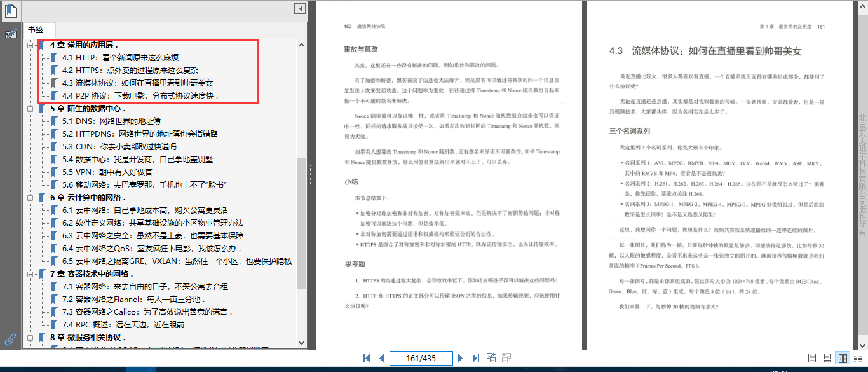The image size is (868, 372).
Task: Collapse the 4 章 常用的应用层 node
Action: coord(29,45)
